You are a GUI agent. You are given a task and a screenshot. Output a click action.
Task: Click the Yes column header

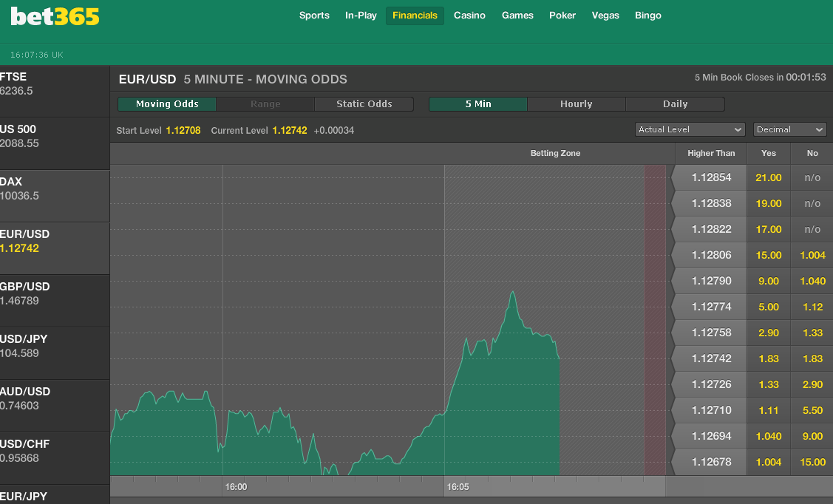tap(768, 153)
